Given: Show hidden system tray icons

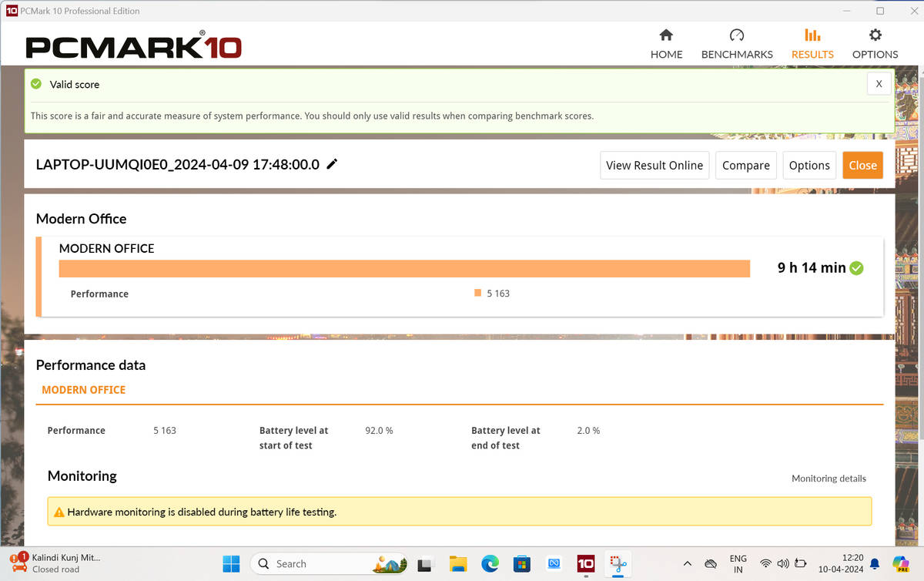Looking at the screenshot, I should (x=687, y=563).
